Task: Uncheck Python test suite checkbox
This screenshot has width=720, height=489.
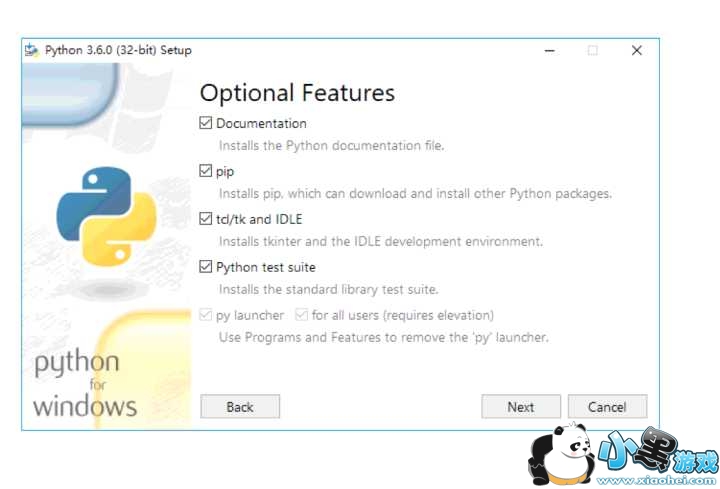Action: 206,267
